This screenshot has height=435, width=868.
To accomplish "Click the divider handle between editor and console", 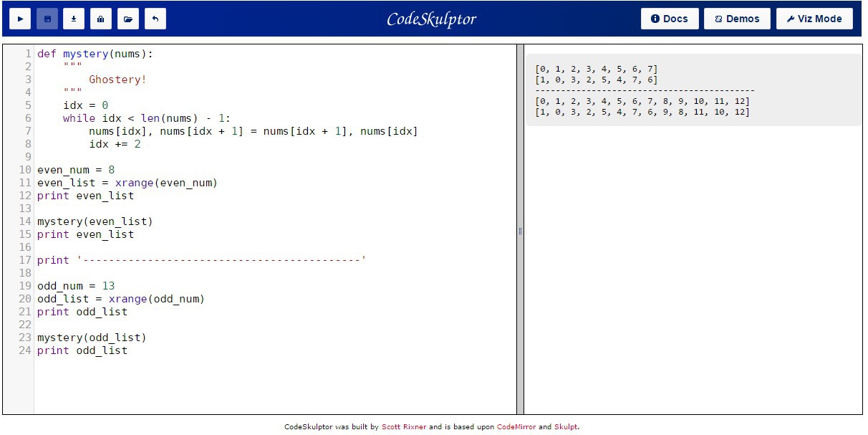I will [520, 230].
